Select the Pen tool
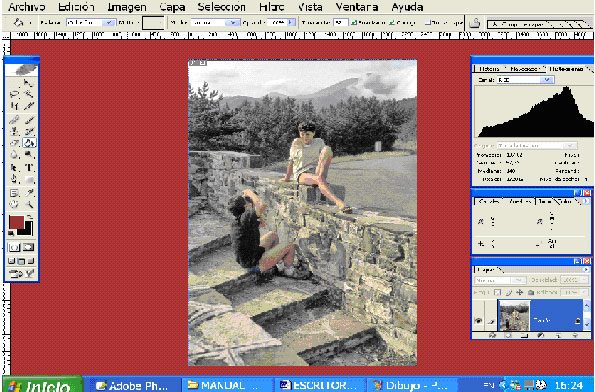 point(14,179)
